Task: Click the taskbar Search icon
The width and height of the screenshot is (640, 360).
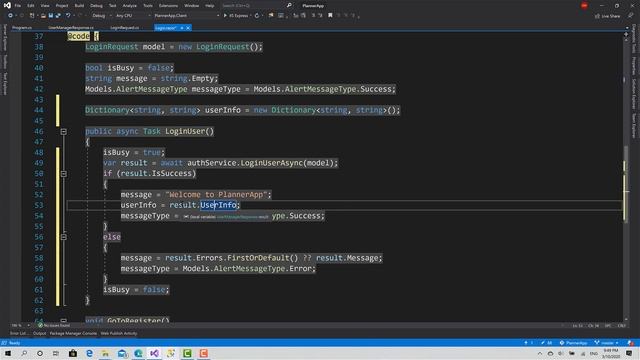Action: 24,353
